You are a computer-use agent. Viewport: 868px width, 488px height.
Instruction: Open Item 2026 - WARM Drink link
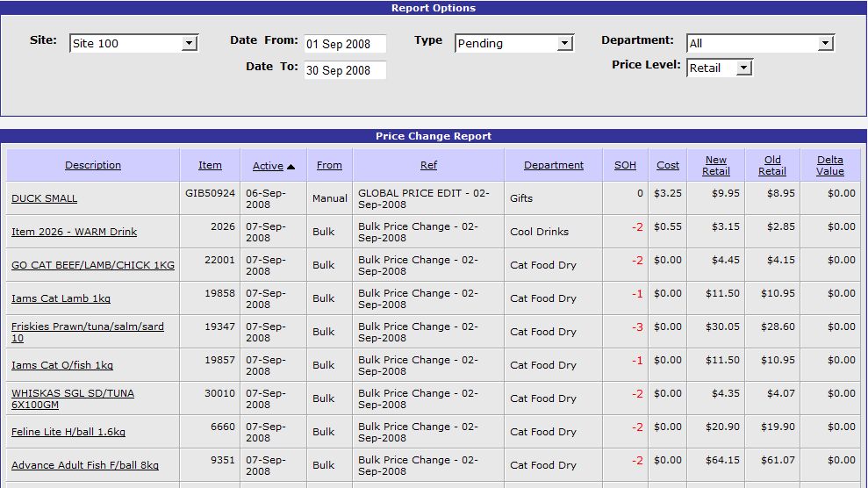click(75, 232)
